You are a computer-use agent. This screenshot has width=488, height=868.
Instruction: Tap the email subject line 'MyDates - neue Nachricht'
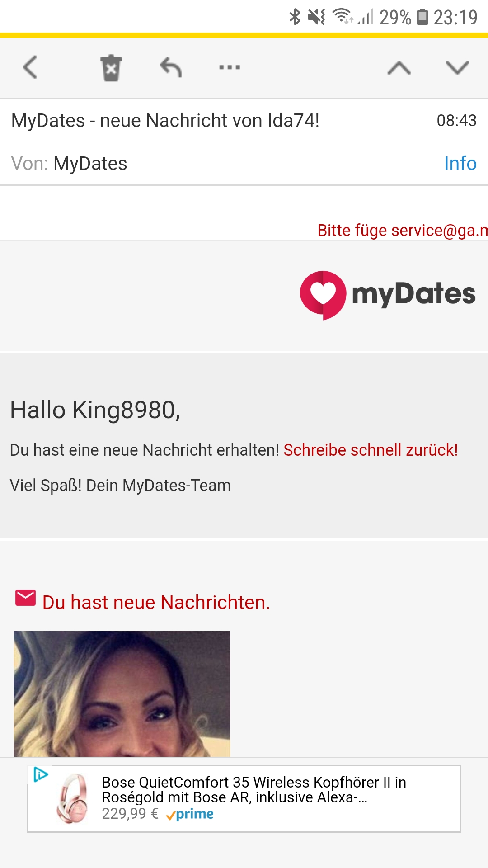click(x=165, y=121)
